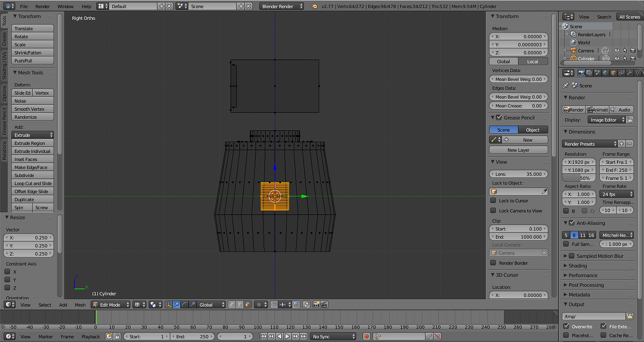Click the Subdivide button
Screen dimensions: 644x342
tap(33, 175)
